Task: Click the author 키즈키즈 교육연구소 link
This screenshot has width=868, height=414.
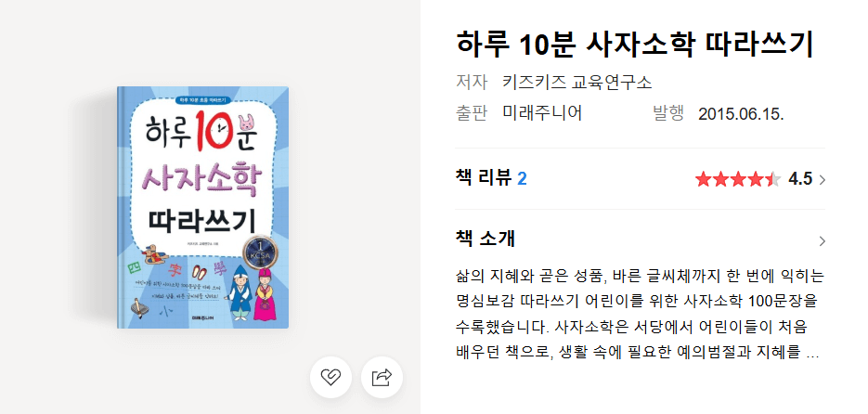Action: click(577, 83)
